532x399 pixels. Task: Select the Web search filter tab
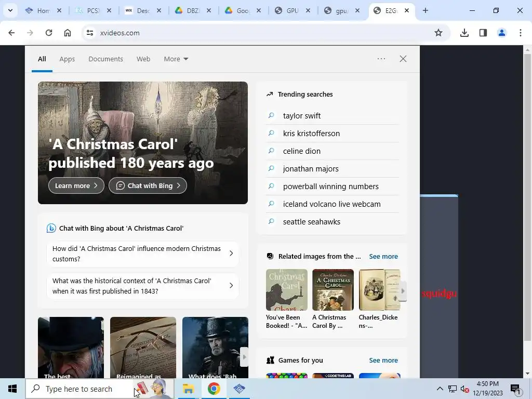143,59
